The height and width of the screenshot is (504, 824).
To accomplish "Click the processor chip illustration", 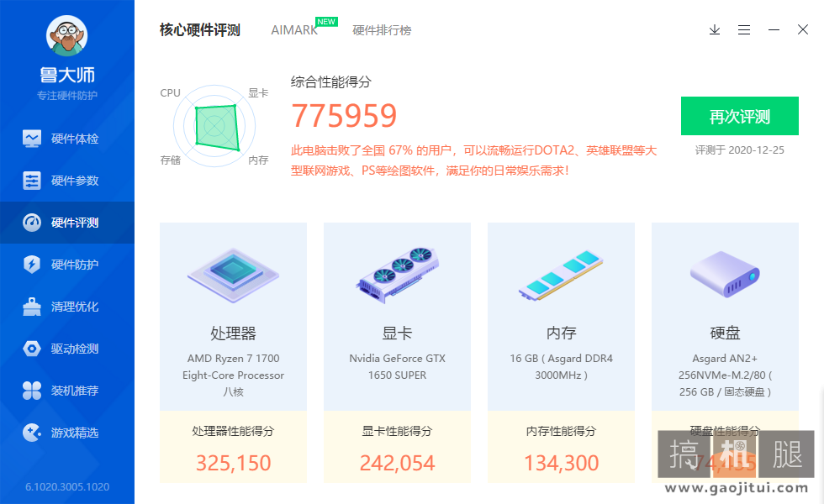I will [x=234, y=276].
